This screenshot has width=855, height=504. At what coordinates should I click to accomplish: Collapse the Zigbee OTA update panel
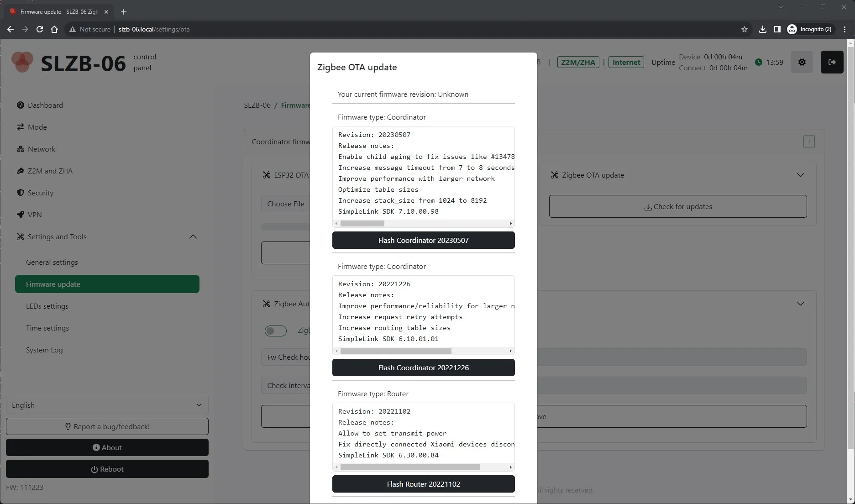(x=800, y=175)
